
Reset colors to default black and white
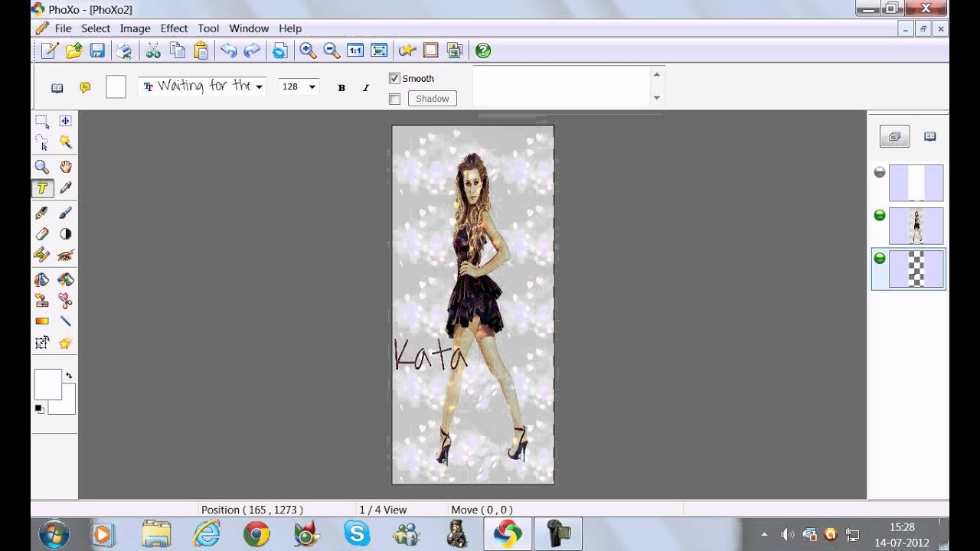click(x=39, y=409)
